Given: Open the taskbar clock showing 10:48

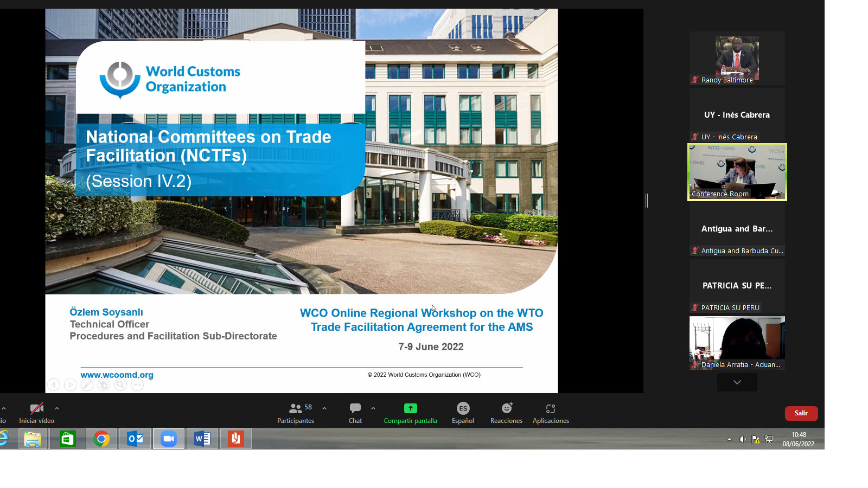Looking at the screenshot, I should pos(799,439).
